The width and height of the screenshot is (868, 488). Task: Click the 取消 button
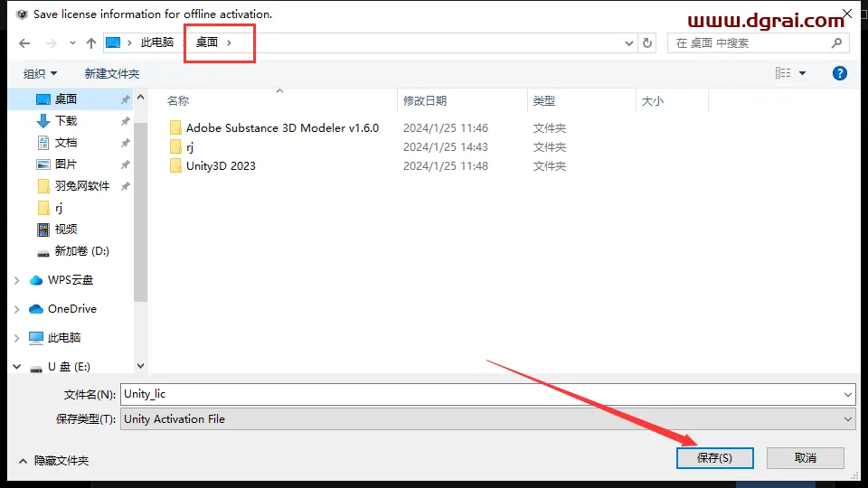(x=806, y=458)
